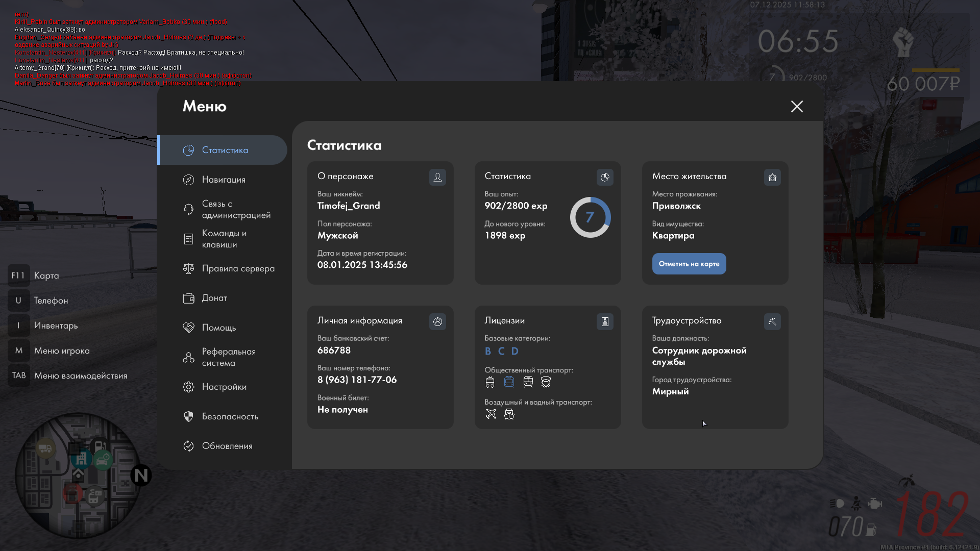Click the pie chart icon in Статистика card

605,177
